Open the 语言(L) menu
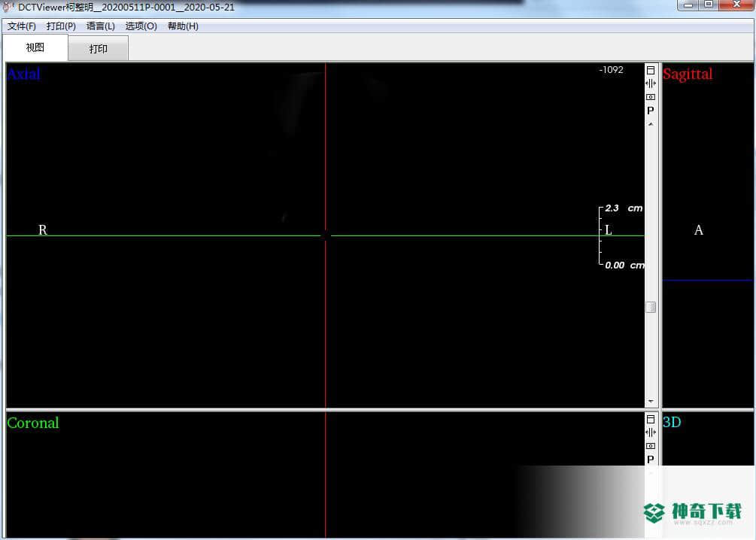The width and height of the screenshot is (756, 540). tap(101, 26)
